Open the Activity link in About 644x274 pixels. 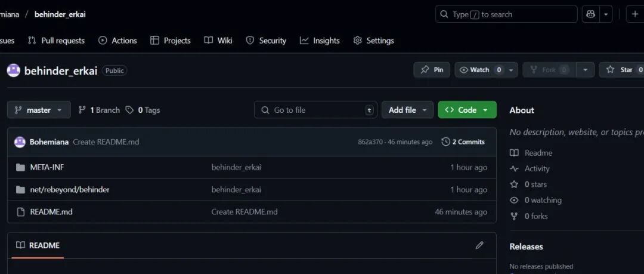[x=530, y=169]
